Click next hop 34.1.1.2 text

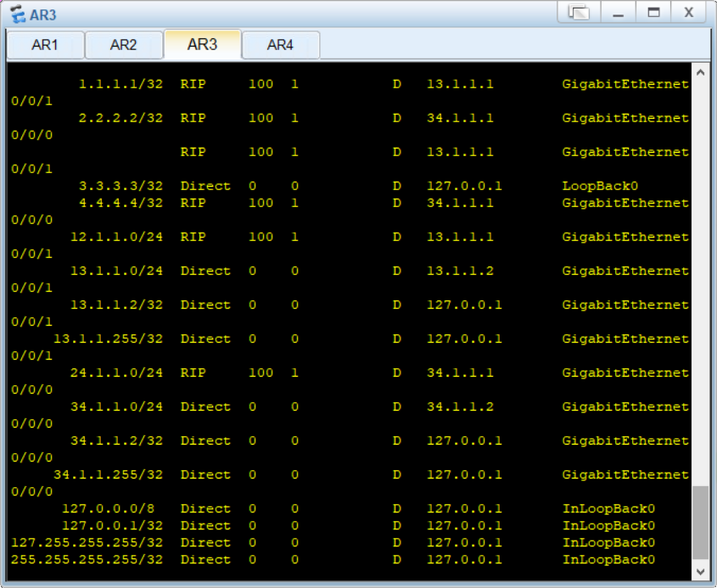point(460,406)
